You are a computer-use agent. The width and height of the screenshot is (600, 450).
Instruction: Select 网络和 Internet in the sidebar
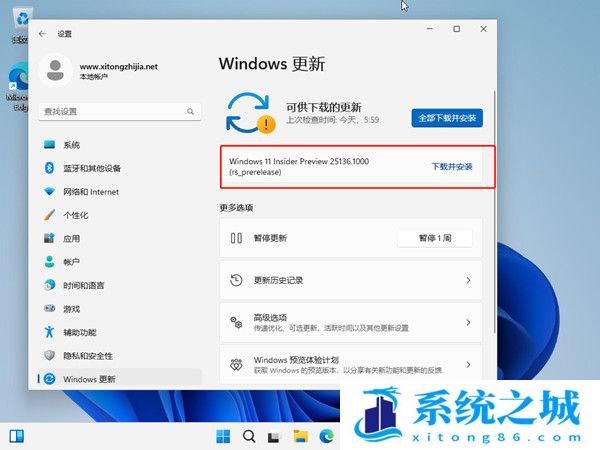tap(91, 192)
